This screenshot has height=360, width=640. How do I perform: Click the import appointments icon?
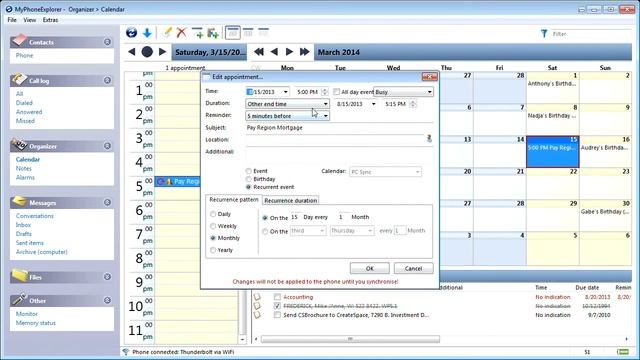click(213, 33)
